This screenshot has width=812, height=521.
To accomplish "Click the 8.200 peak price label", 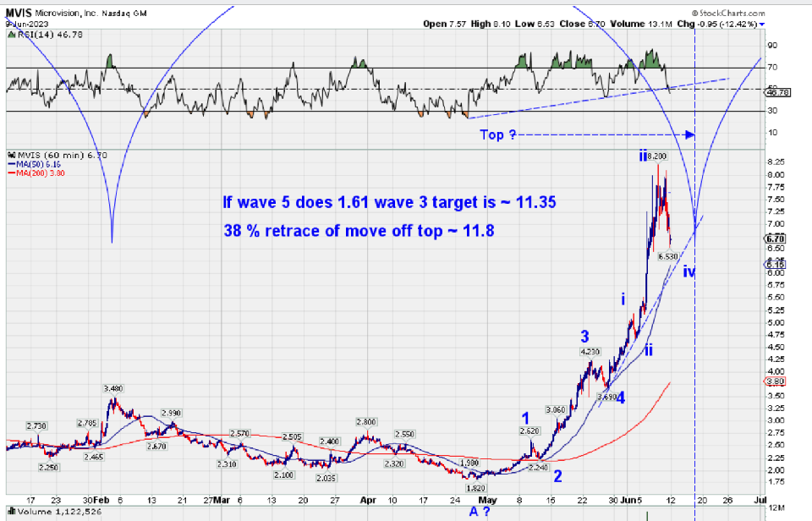I will point(660,157).
